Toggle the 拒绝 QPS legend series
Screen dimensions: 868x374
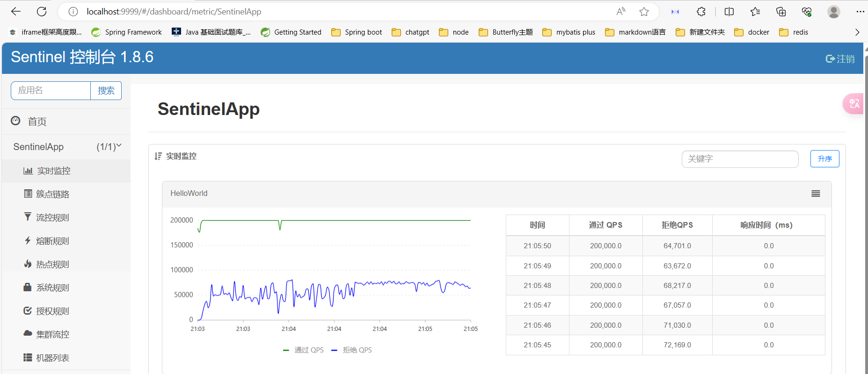pyautogui.click(x=351, y=350)
